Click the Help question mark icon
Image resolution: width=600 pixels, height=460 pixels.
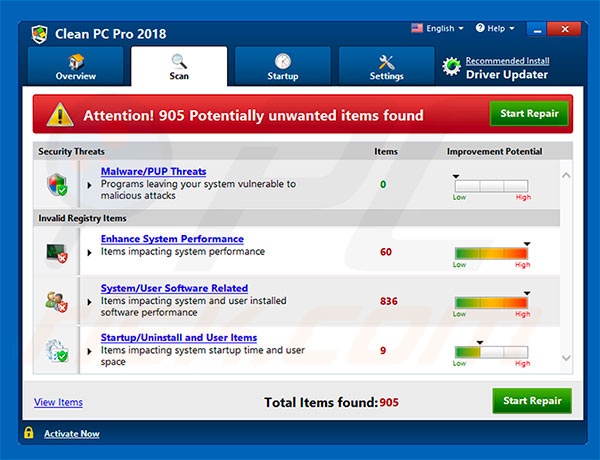(480, 28)
